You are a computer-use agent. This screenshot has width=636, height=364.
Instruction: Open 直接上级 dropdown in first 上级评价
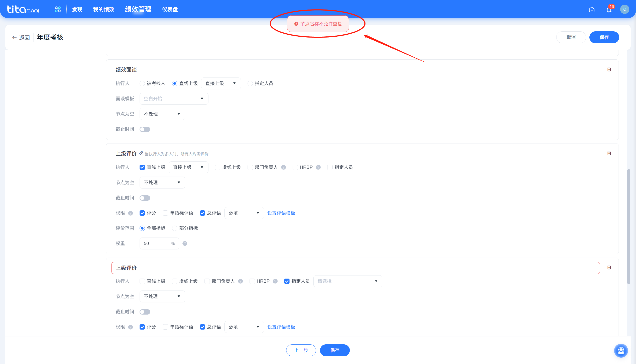(x=188, y=167)
